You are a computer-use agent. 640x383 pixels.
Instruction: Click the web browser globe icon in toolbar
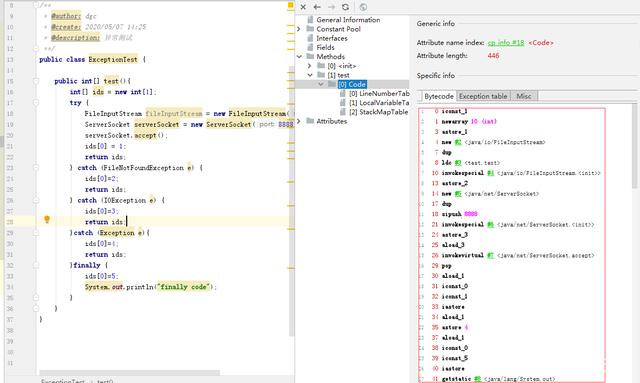(363, 7)
